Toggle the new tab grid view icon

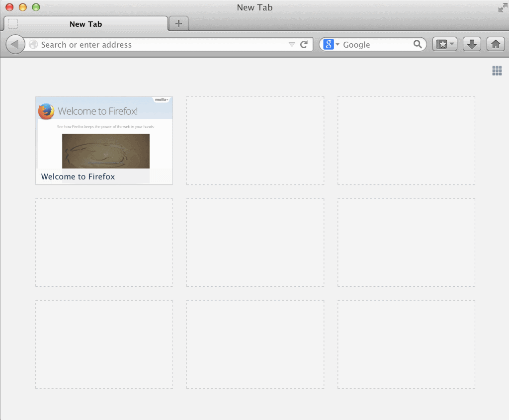point(497,71)
